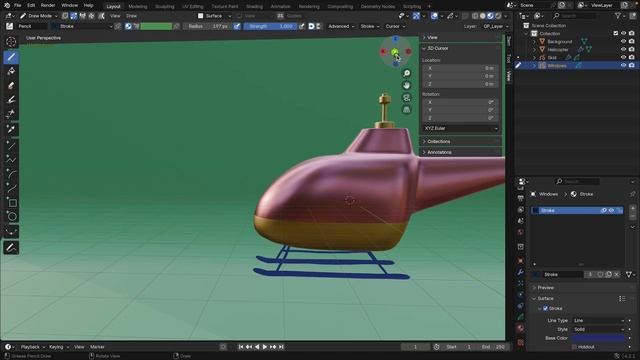This screenshot has width=640, height=360.
Task: Click the green Y axis gizmo ball
Action: (395, 52)
